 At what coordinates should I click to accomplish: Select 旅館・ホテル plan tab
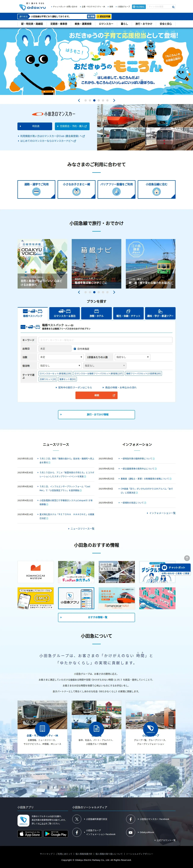(96, 313)
